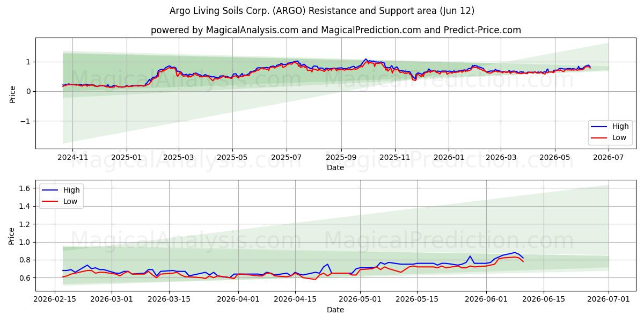Click the '2025-05' tick label on top chart
The width and height of the screenshot is (644, 322).
pos(232,157)
